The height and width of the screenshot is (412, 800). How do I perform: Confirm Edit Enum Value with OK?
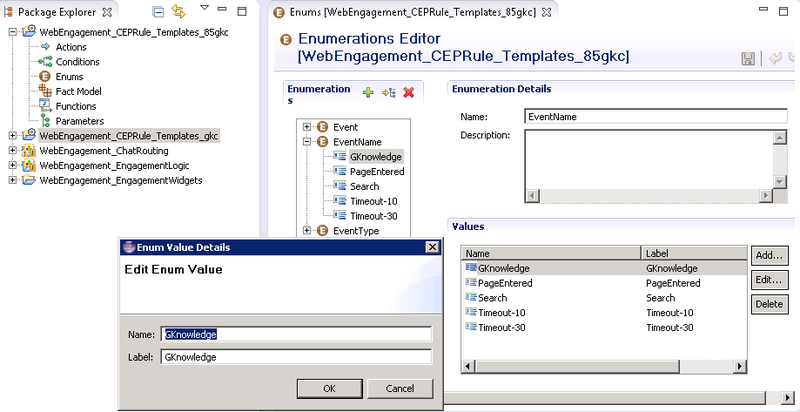tap(330, 389)
